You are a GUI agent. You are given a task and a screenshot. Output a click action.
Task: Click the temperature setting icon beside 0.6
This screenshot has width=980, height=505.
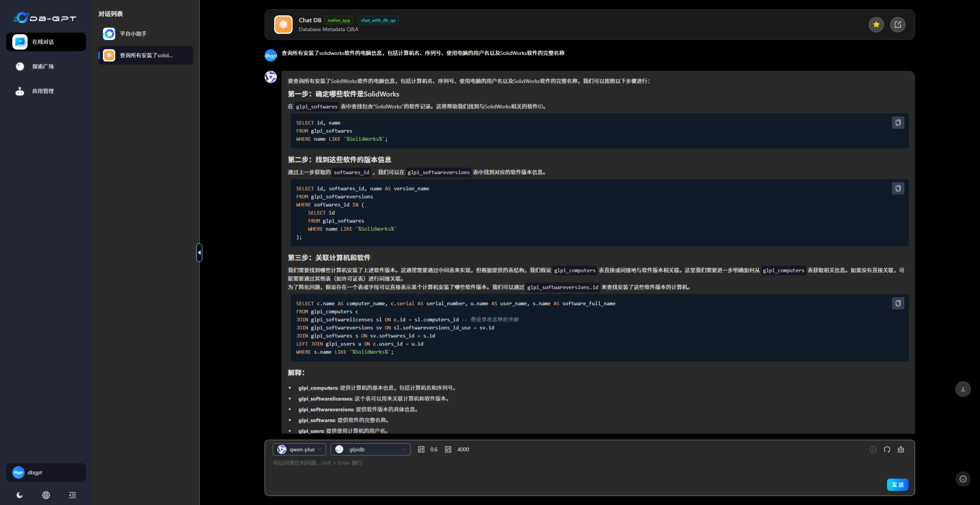tap(421, 449)
